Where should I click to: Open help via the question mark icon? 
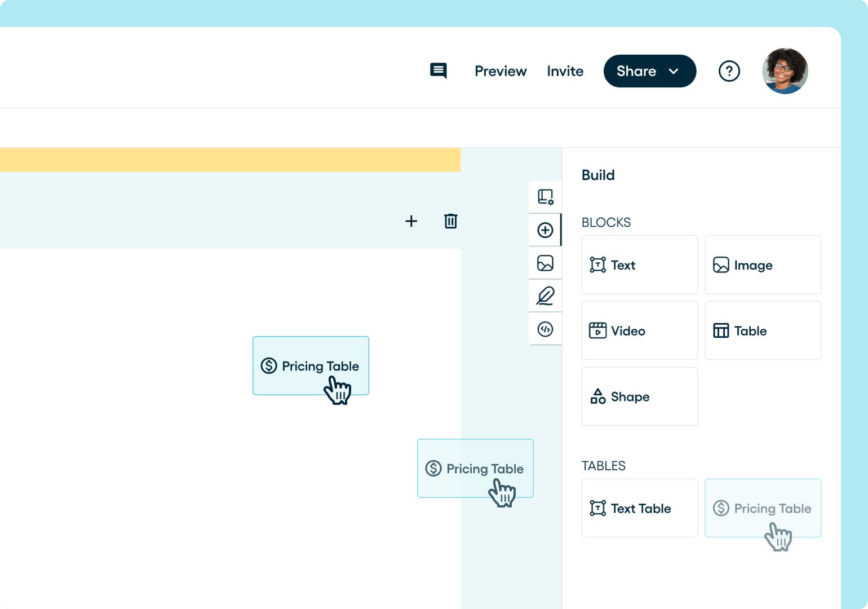click(x=729, y=71)
